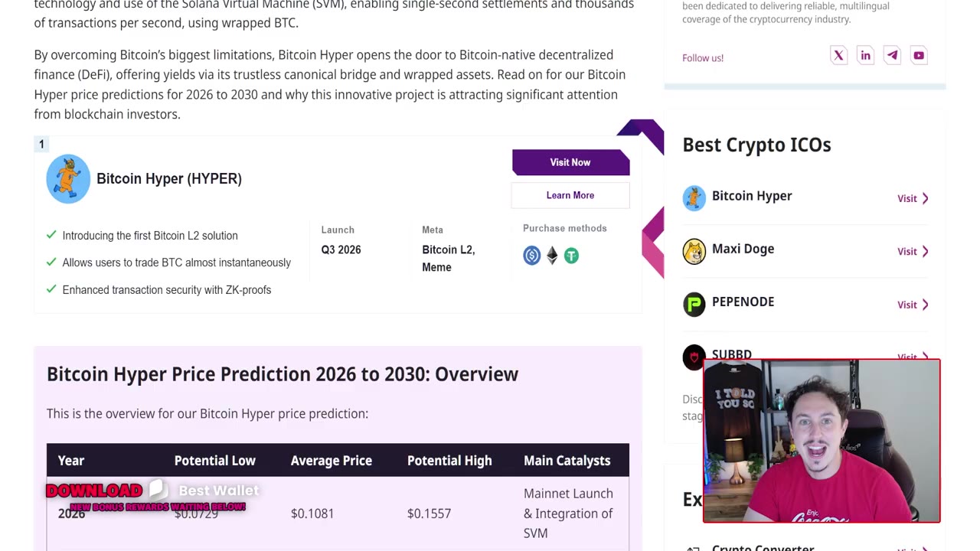Click the PEPENODE logo icon
Viewport: 980px width, 551px height.
pos(694,305)
